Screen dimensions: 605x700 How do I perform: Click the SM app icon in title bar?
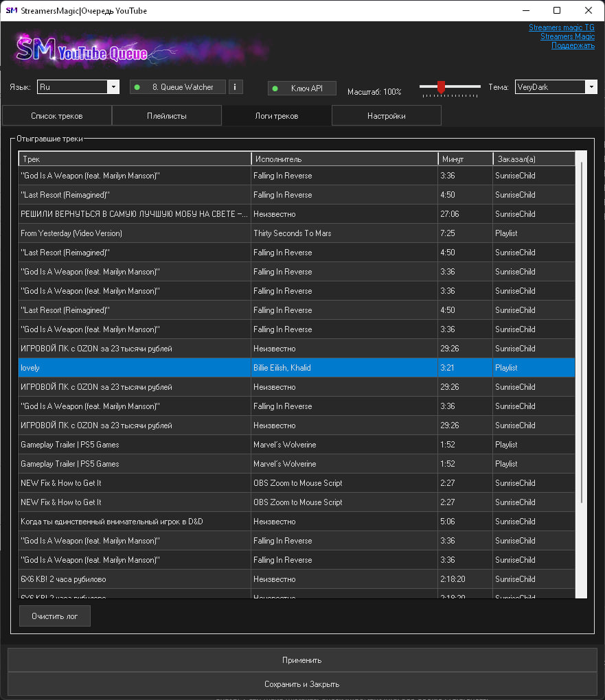pyautogui.click(x=11, y=11)
